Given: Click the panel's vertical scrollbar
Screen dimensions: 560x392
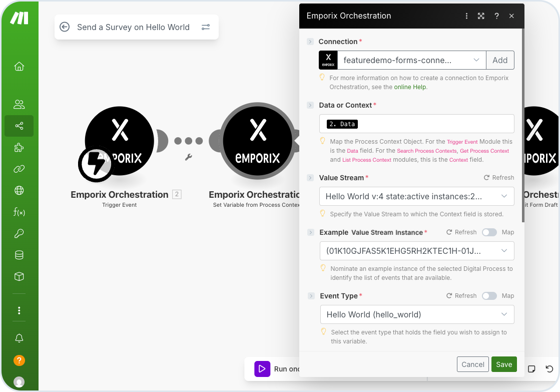Looking at the screenshot, I should (523, 125).
